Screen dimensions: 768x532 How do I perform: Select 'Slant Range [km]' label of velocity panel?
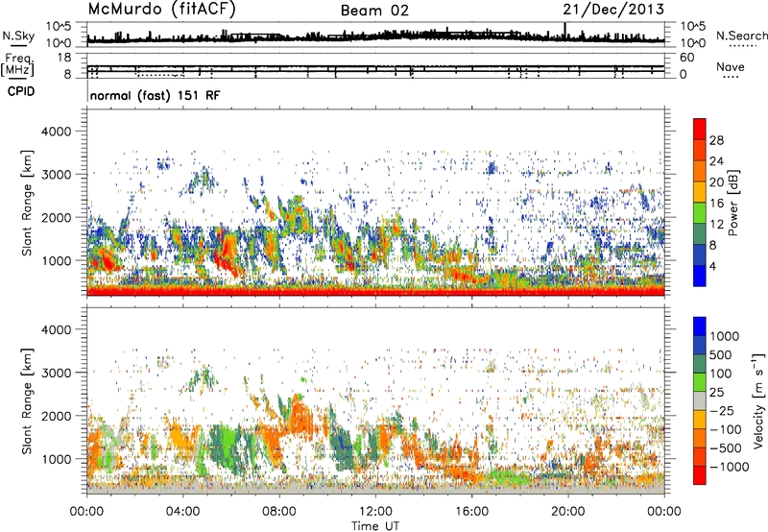27,400
